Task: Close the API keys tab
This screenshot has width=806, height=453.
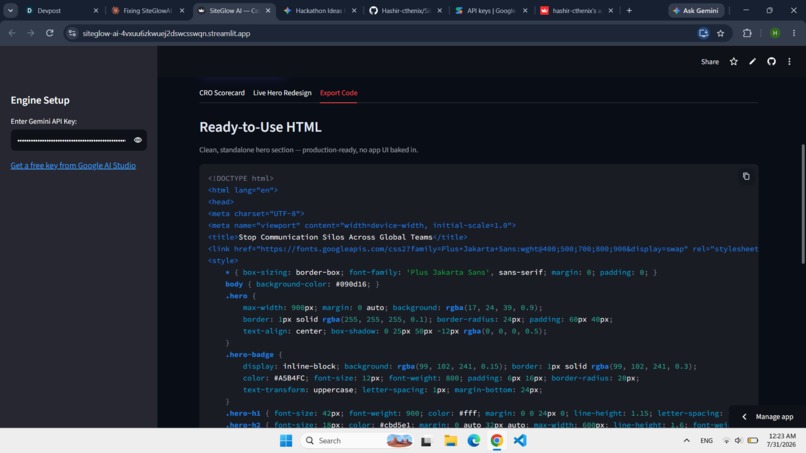Action: tap(525, 10)
